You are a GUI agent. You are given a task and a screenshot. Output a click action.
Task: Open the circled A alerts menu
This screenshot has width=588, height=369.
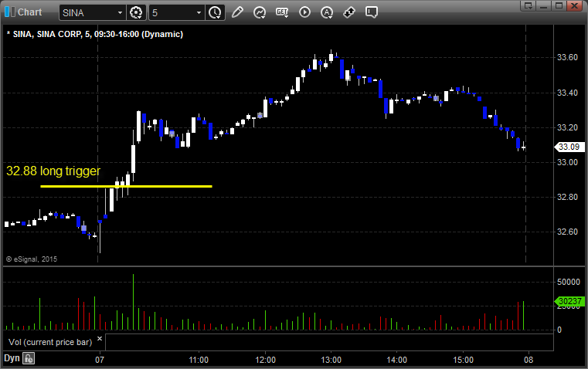point(327,12)
